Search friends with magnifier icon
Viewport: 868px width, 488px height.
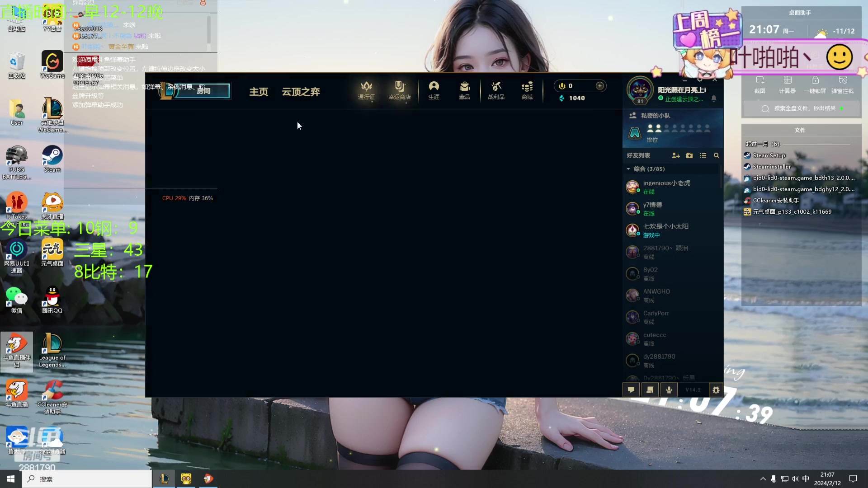pos(716,155)
